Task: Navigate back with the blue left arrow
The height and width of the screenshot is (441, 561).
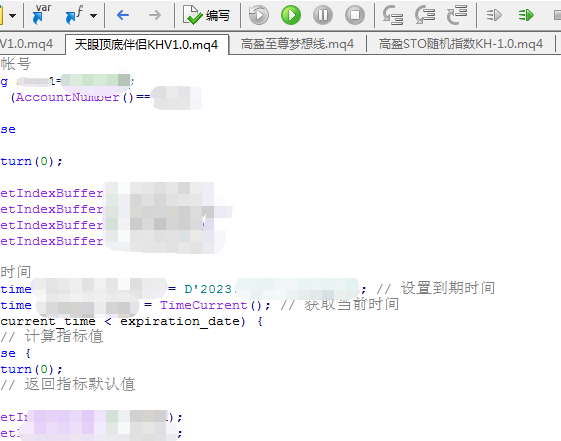Action: (x=123, y=15)
